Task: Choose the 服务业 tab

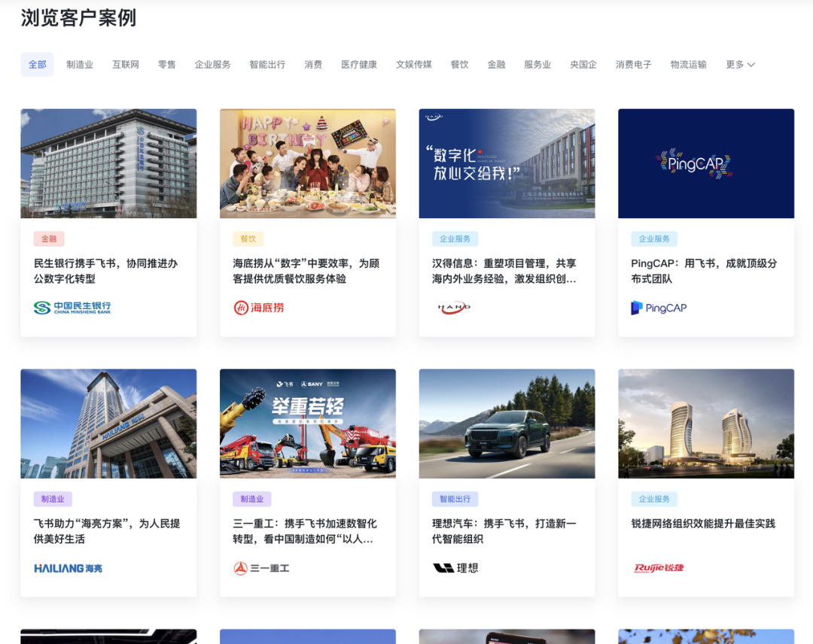Action: (537, 65)
